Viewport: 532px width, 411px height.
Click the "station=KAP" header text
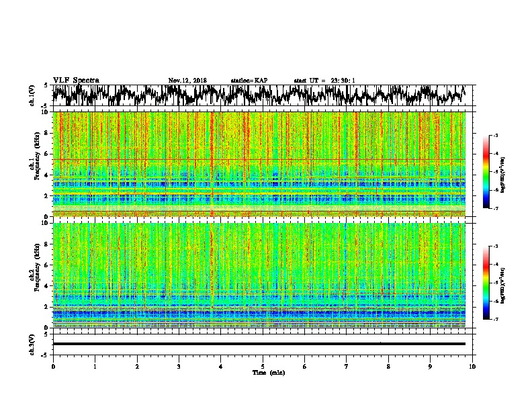[249, 81]
